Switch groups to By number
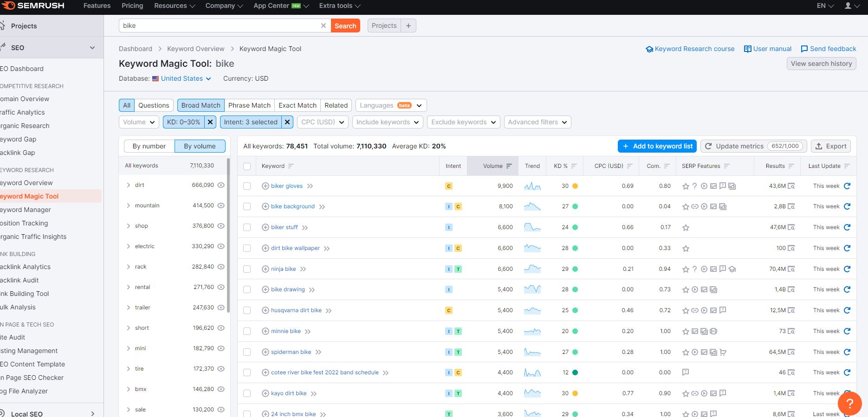This screenshot has height=417, width=868. [x=149, y=146]
